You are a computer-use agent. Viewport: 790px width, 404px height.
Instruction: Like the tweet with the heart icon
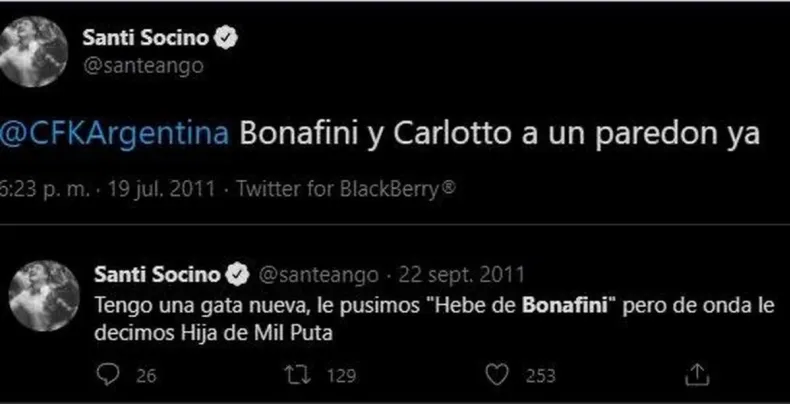(493, 375)
